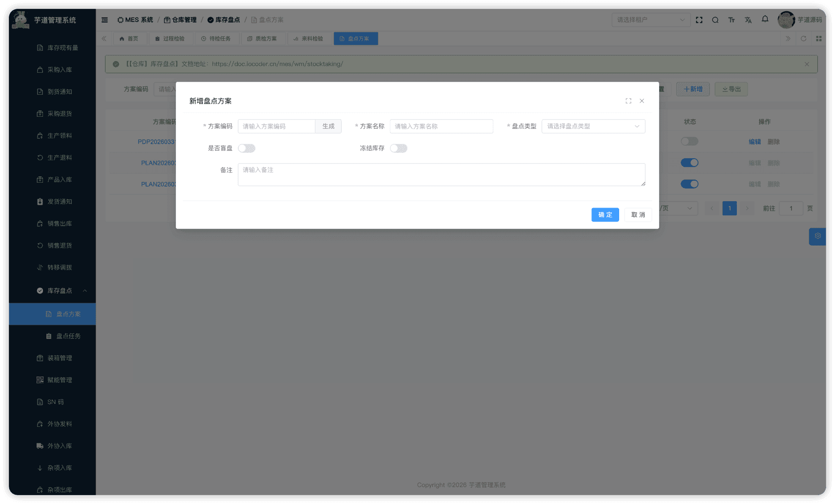Switch language using the 文A icon
Screen dimensions: 835x504
pos(748,20)
